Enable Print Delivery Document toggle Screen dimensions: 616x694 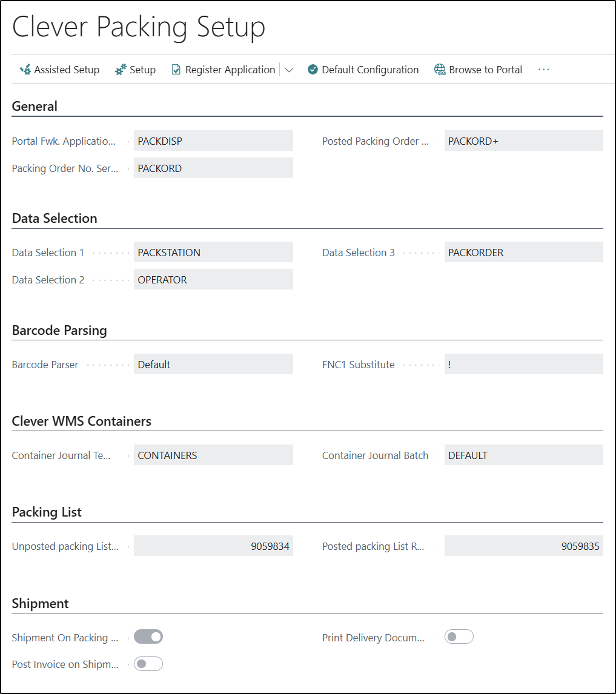tap(459, 637)
